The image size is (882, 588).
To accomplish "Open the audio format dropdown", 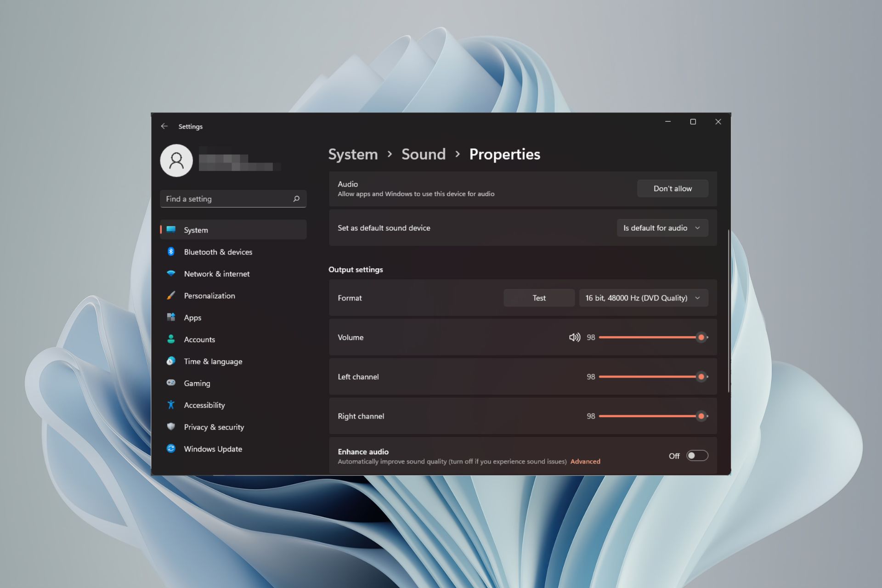I will pyautogui.click(x=643, y=298).
